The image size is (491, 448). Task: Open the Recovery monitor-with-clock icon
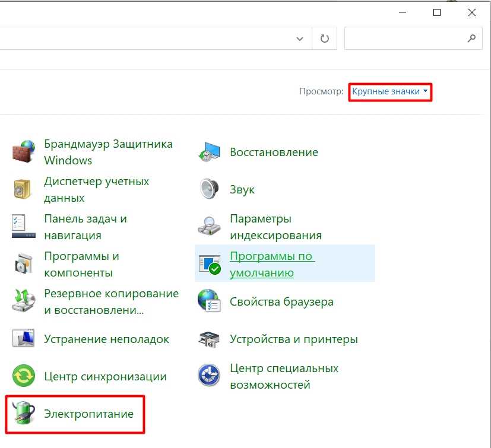[x=209, y=152]
